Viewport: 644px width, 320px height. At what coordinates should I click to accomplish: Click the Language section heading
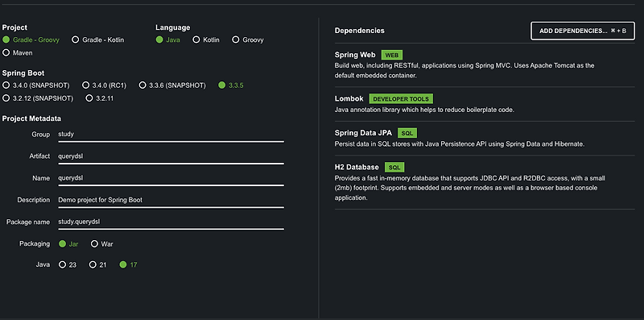172,27
